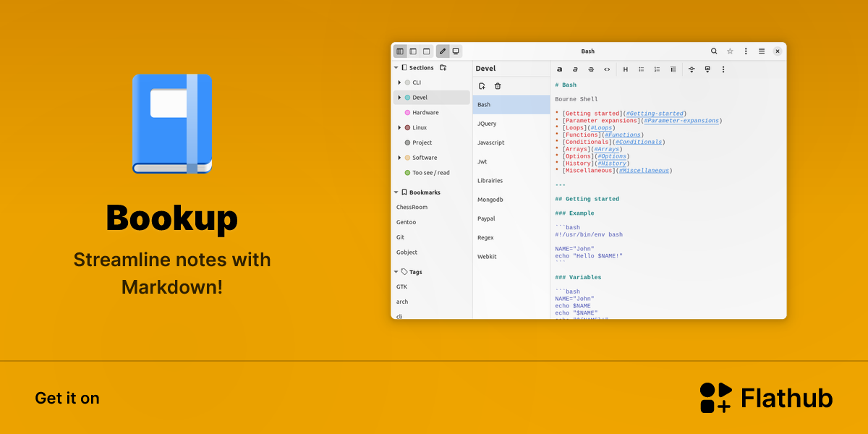This screenshot has width=868, height=434.
Task: Place cursor on '## Getting started' heading
Action: pos(587,199)
